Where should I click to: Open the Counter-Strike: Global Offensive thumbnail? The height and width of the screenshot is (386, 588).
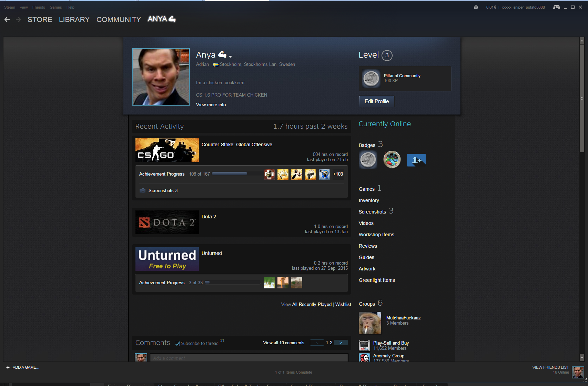[x=167, y=150]
